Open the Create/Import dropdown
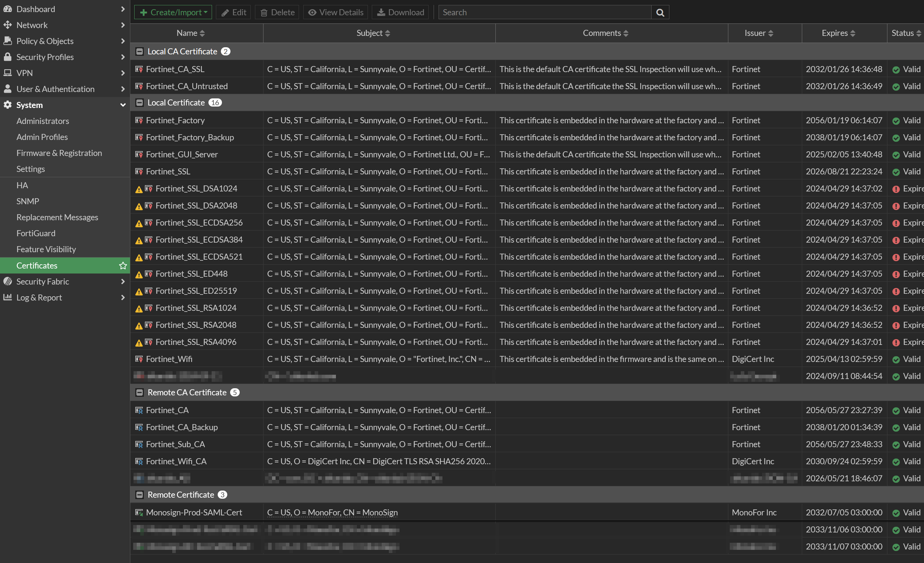The width and height of the screenshot is (924, 563). [173, 12]
